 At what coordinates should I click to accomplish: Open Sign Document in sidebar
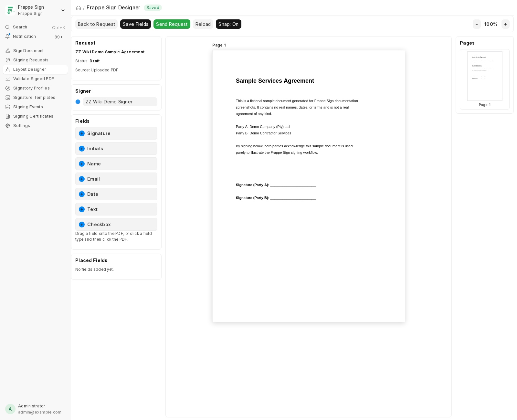(35, 51)
